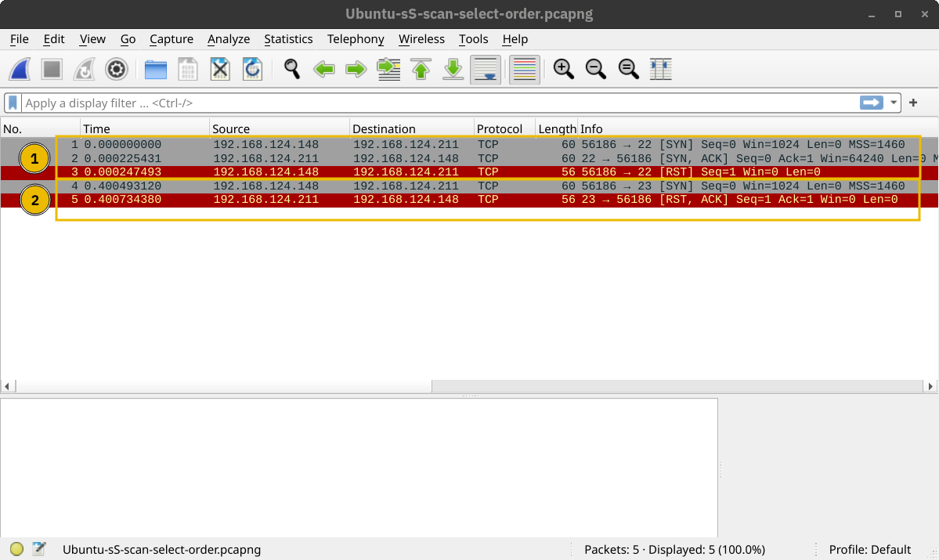Toggle automatic scrolling during live capture
The width and height of the screenshot is (939, 560).
[x=485, y=69]
